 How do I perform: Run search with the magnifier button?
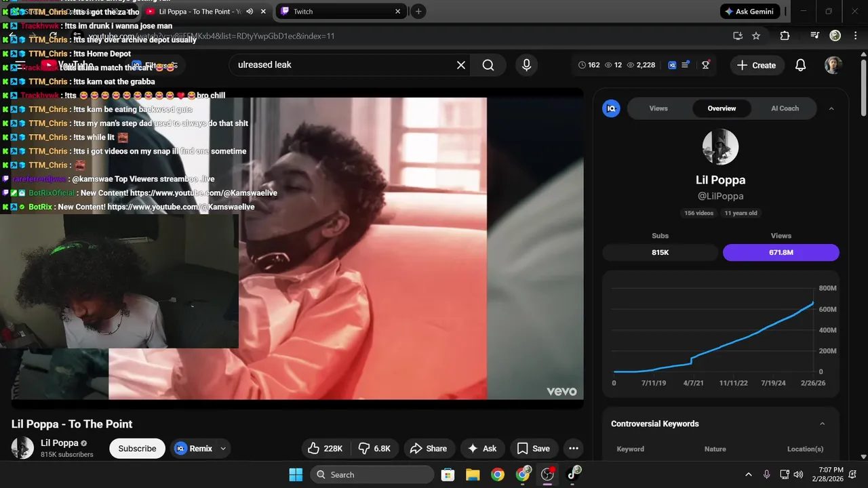click(x=488, y=65)
